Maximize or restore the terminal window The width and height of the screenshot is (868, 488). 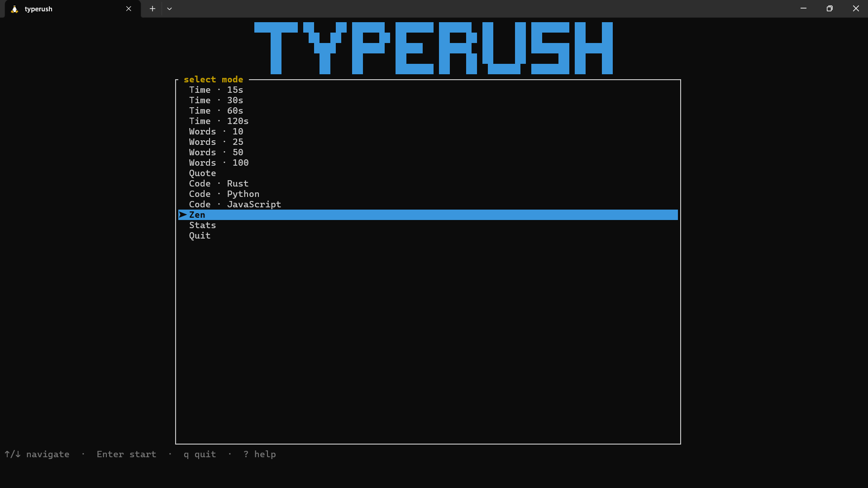(830, 9)
